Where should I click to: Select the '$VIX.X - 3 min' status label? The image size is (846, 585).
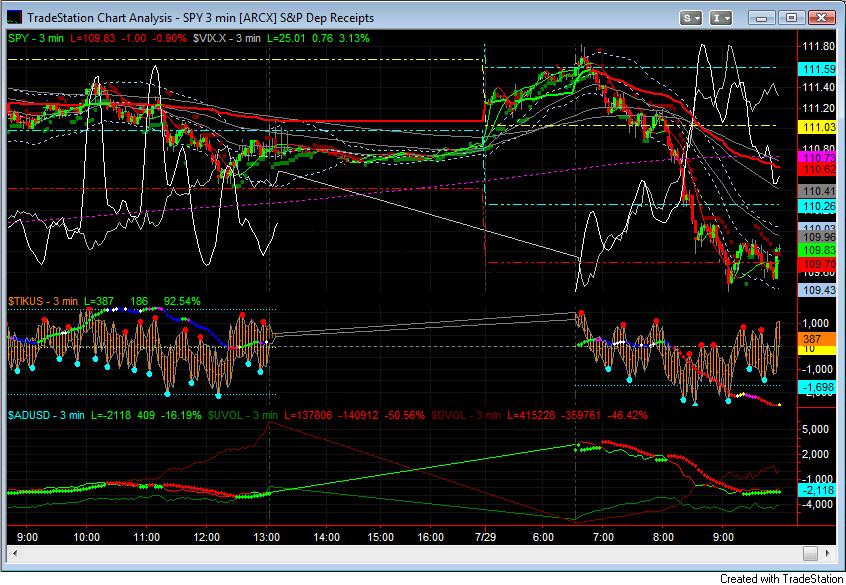pos(227,38)
